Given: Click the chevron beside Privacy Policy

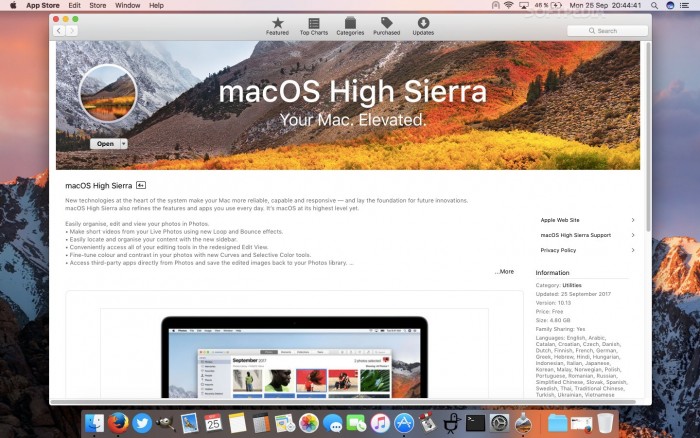Looking at the screenshot, I should (x=633, y=250).
